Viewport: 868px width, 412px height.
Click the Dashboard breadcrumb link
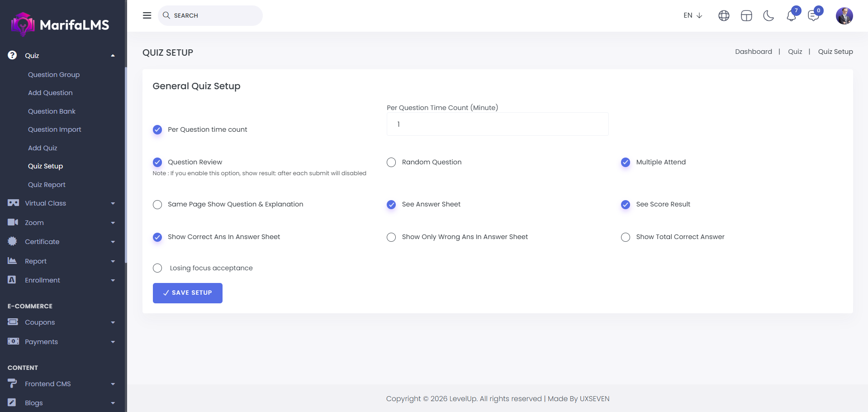(x=753, y=52)
